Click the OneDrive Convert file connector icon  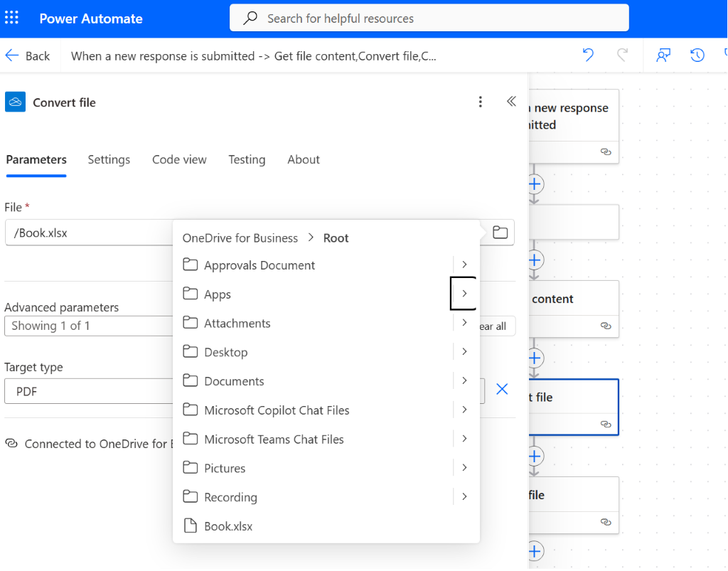point(16,102)
